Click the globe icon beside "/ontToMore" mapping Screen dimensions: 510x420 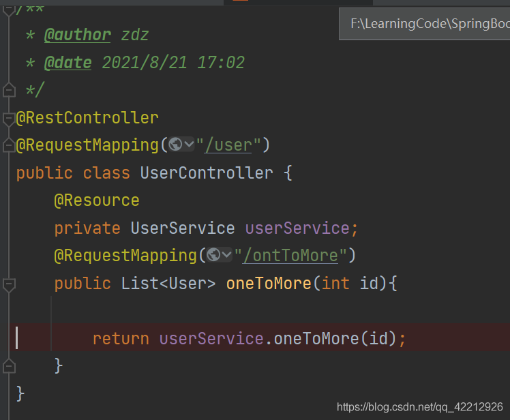214,255
